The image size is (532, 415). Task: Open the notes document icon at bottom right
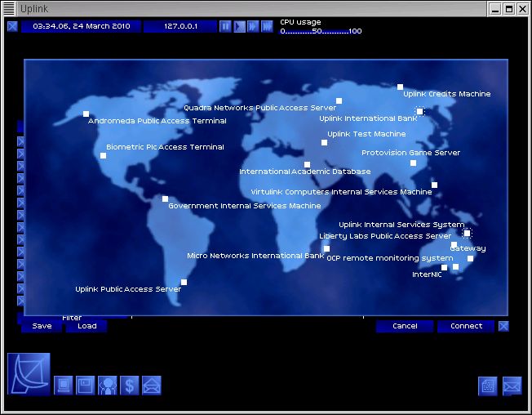click(488, 386)
